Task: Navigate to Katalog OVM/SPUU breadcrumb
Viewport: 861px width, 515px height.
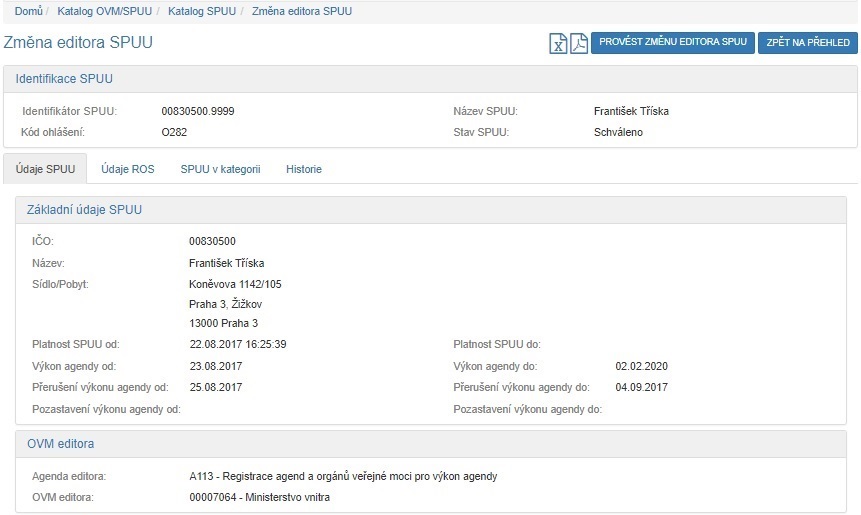Action: 106,12
